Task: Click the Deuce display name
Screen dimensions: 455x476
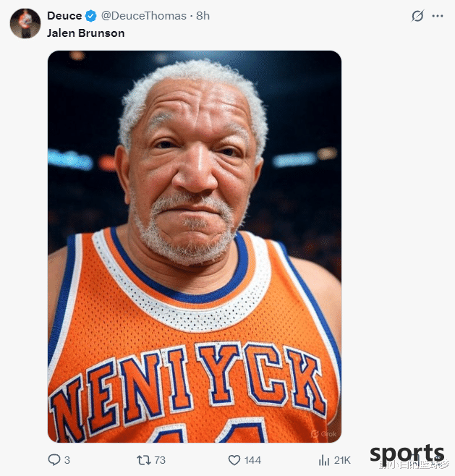Action: click(64, 16)
